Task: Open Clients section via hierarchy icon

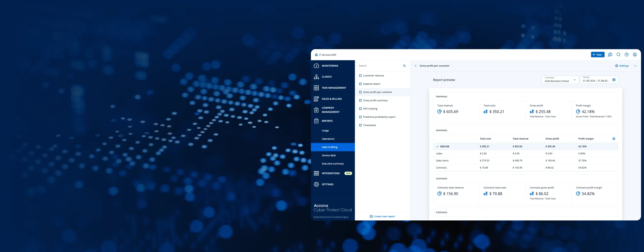Action: coord(316,77)
